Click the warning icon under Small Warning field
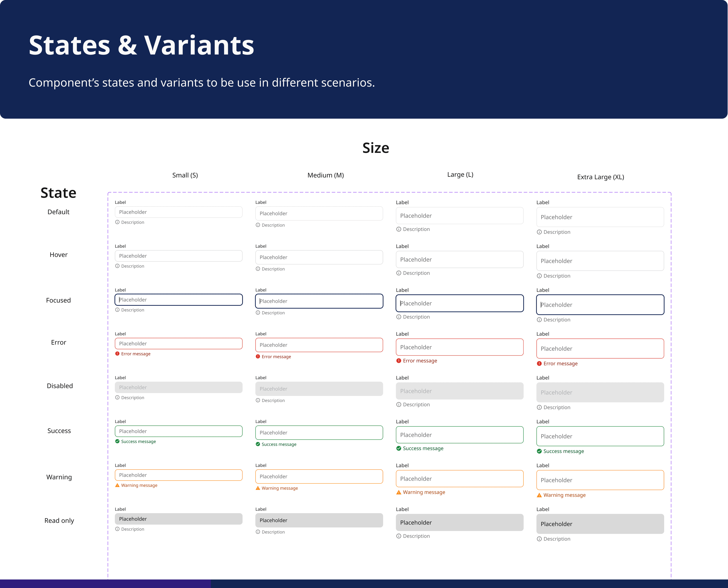This screenshot has width=728, height=588. click(x=117, y=485)
